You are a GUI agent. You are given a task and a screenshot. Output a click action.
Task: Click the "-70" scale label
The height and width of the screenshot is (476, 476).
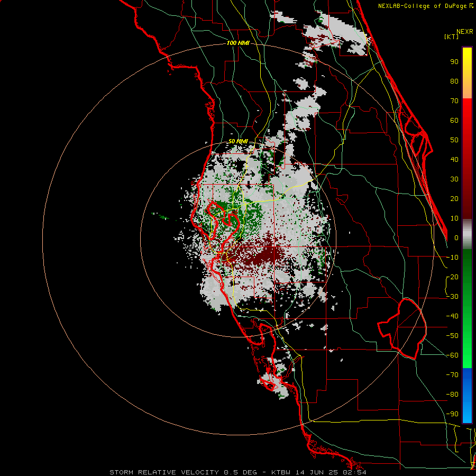452,375
